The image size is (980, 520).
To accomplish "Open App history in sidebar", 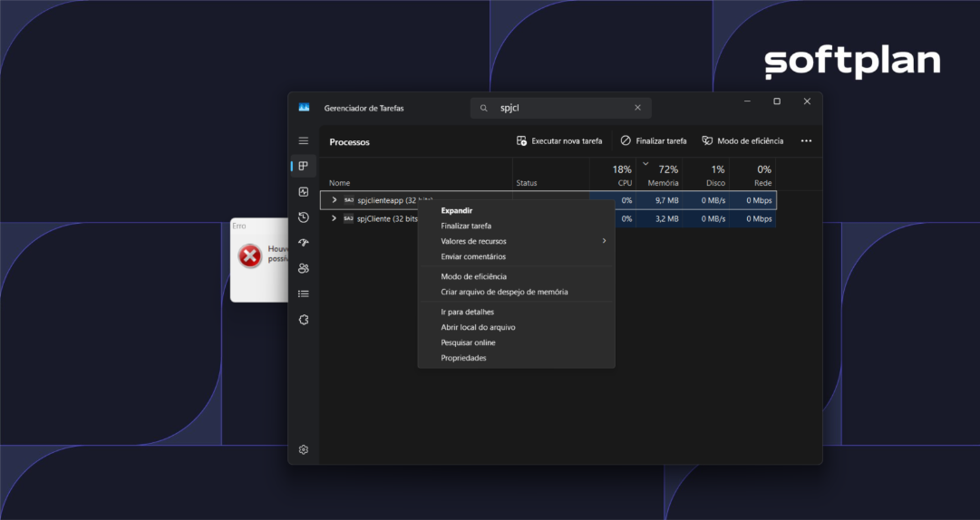I will tap(304, 217).
